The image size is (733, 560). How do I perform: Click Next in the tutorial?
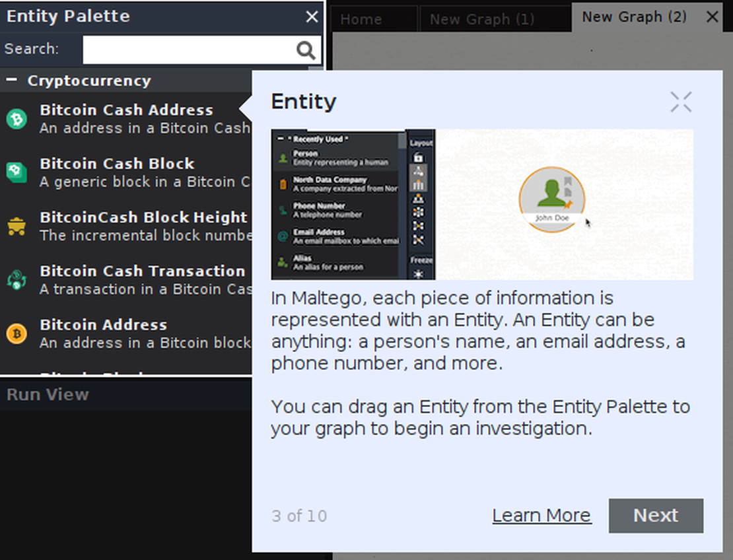[656, 515]
